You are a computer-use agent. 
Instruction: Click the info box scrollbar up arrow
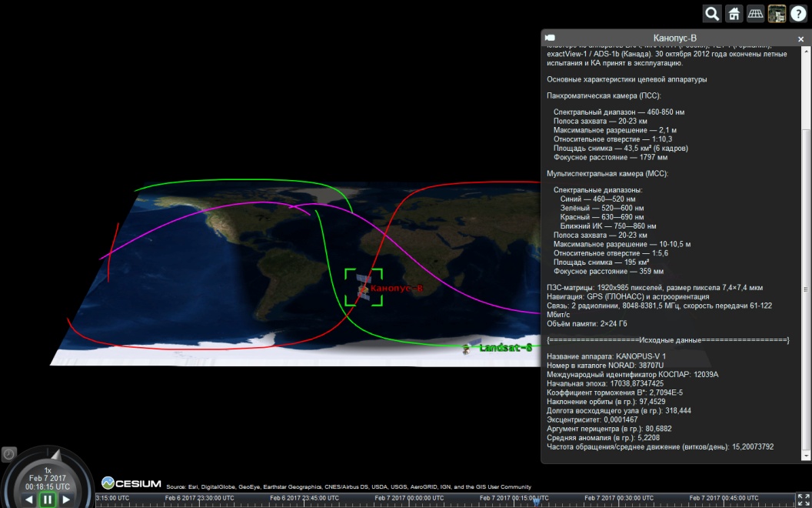805,51
